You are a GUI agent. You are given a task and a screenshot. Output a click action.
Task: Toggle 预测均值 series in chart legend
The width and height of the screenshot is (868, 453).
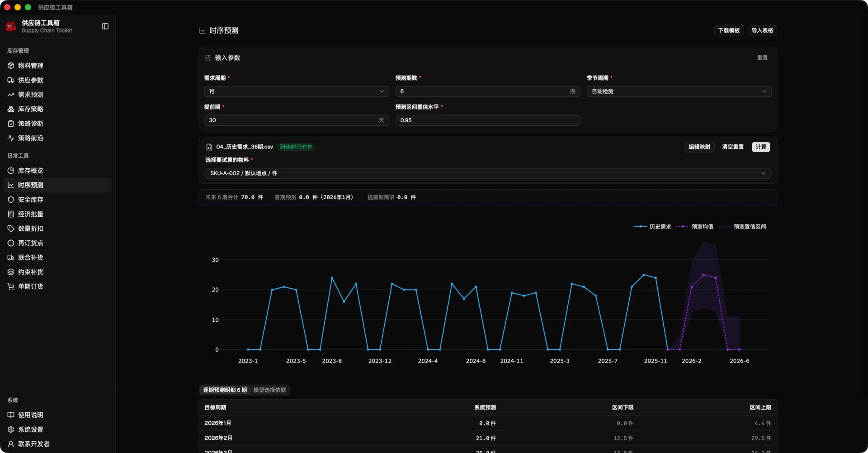(x=694, y=227)
